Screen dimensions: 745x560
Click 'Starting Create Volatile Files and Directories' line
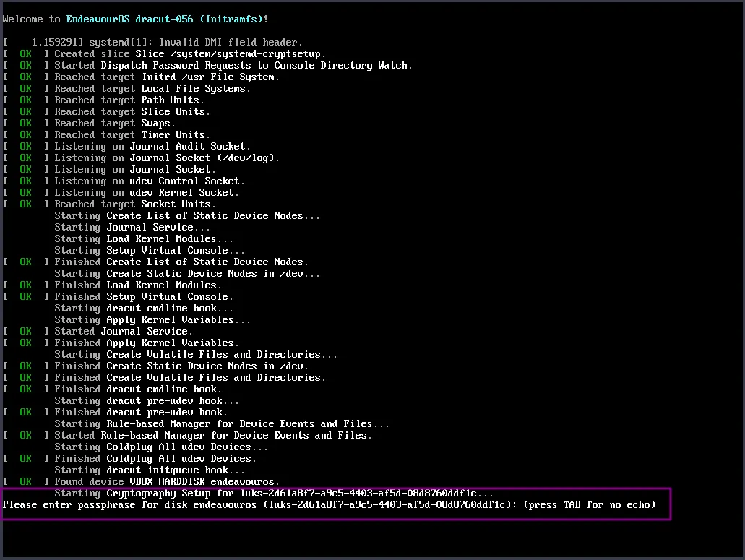point(196,354)
